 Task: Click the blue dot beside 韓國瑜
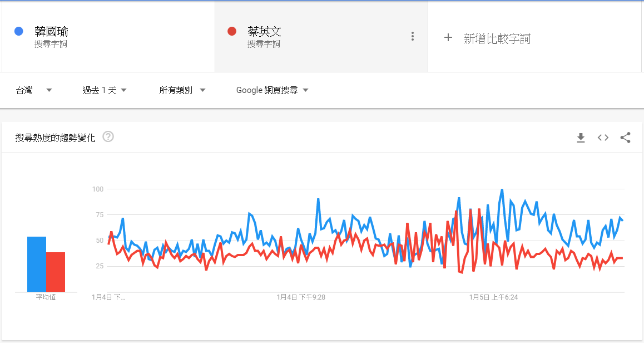click(x=18, y=31)
